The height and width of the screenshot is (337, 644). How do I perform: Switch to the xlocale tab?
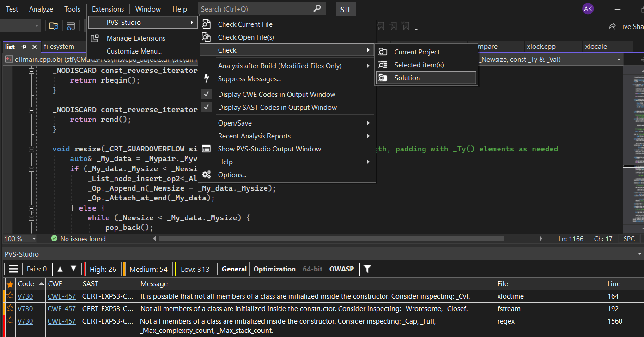[x=596, y=47]
